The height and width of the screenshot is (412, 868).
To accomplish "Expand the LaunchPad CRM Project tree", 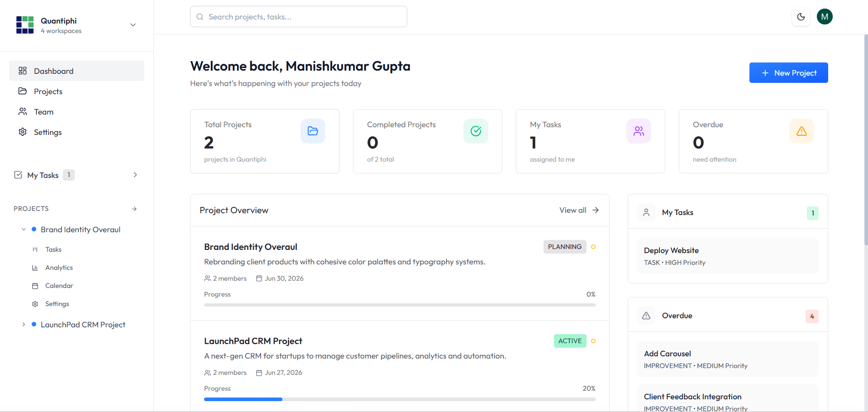I will [24, 325].
